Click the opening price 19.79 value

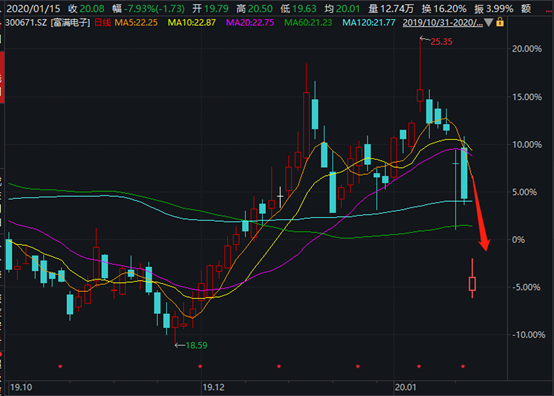[216, 8]
